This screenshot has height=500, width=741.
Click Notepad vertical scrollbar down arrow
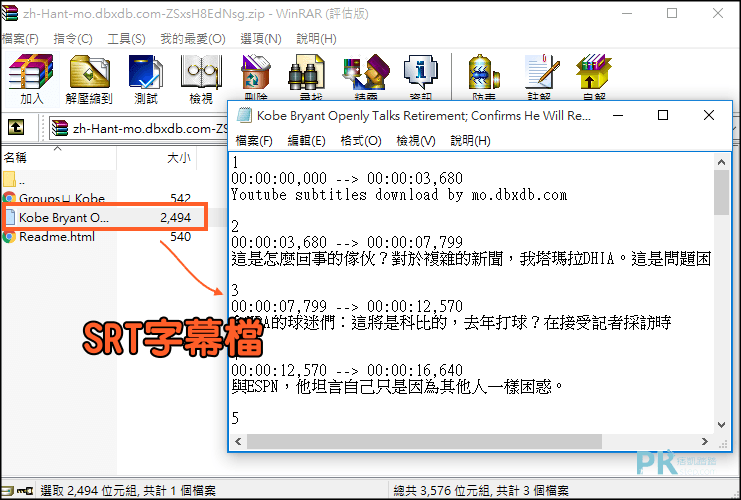(x=721, y=424)
